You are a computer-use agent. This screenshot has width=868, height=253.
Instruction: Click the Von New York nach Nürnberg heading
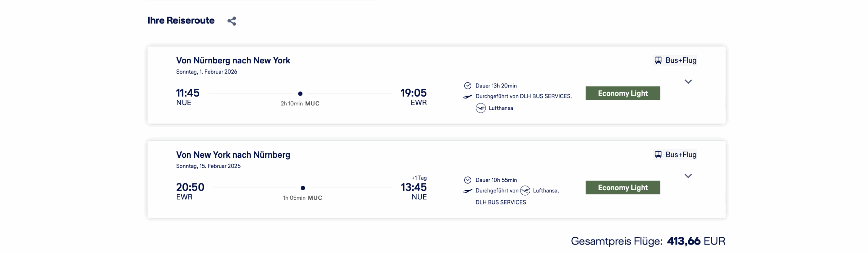(233, 155)
